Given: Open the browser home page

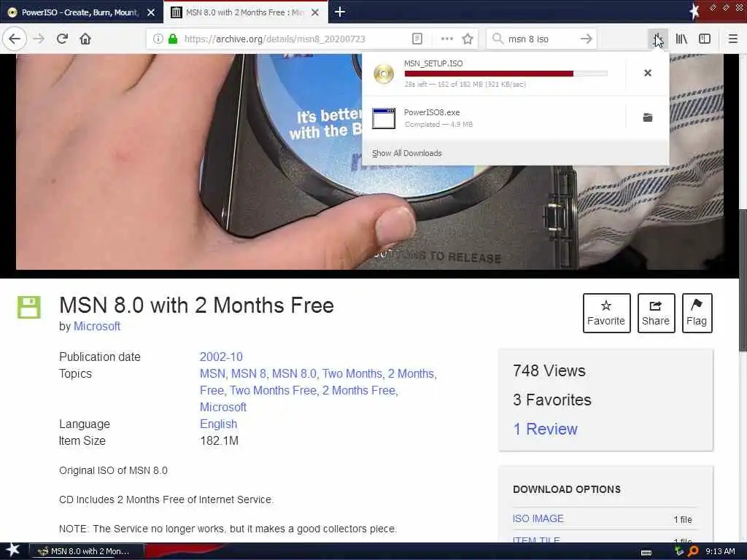Looking at the screenshot, I should [x=85, y=39].
